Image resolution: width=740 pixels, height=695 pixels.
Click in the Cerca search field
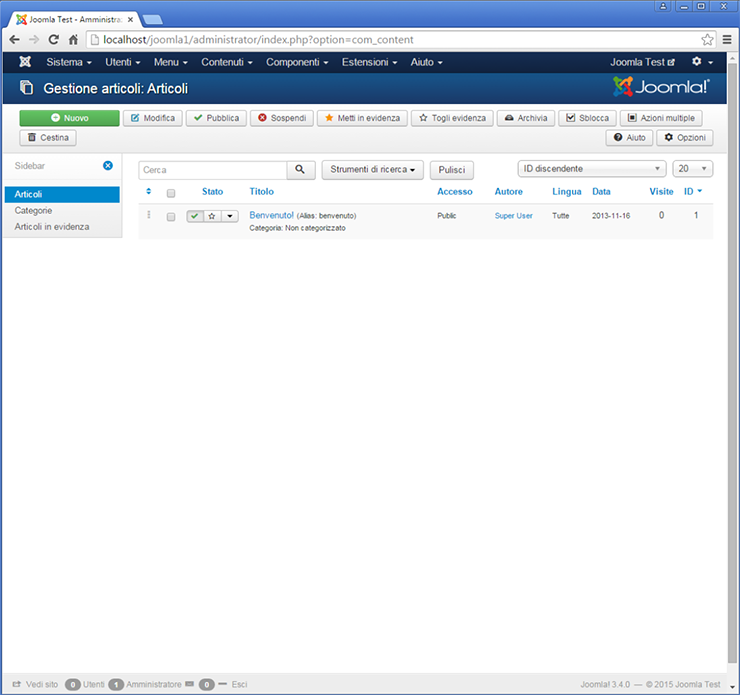click(212, 170)
